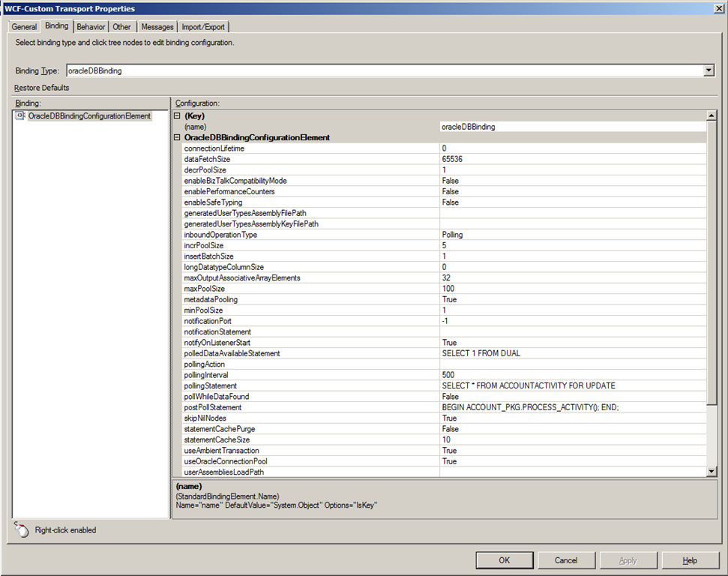Click the SELECT 1 FROM DUAL value
The width and height of the screenshot is (728, 576).
click(573, 353)
